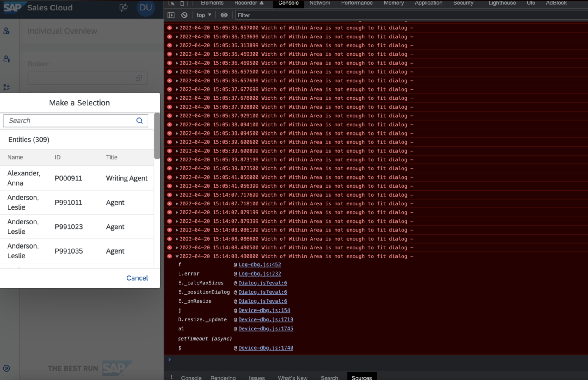This screenshot has height=380, width=588.
Task: Open DevTools drawer three-dot menu
Action: pos(171,377)
